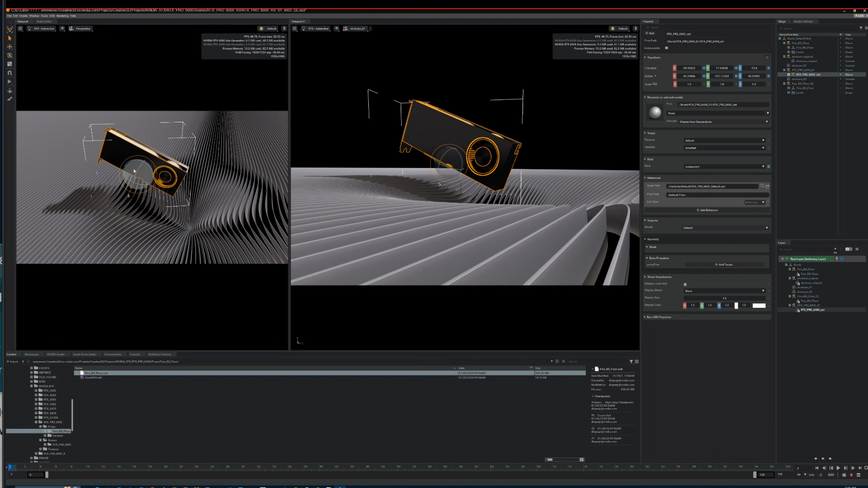
Task: Open first viewport settings sliders icon
Action: click(x=21, y=29)
